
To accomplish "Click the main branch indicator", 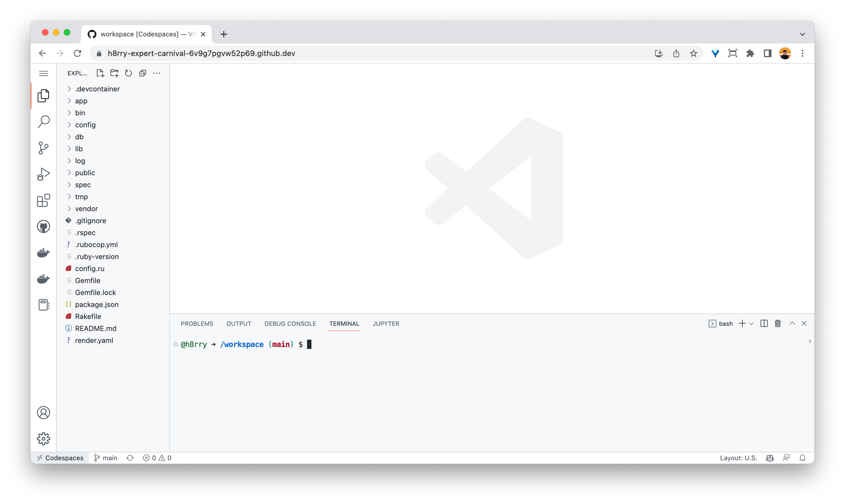I will 105,458.
